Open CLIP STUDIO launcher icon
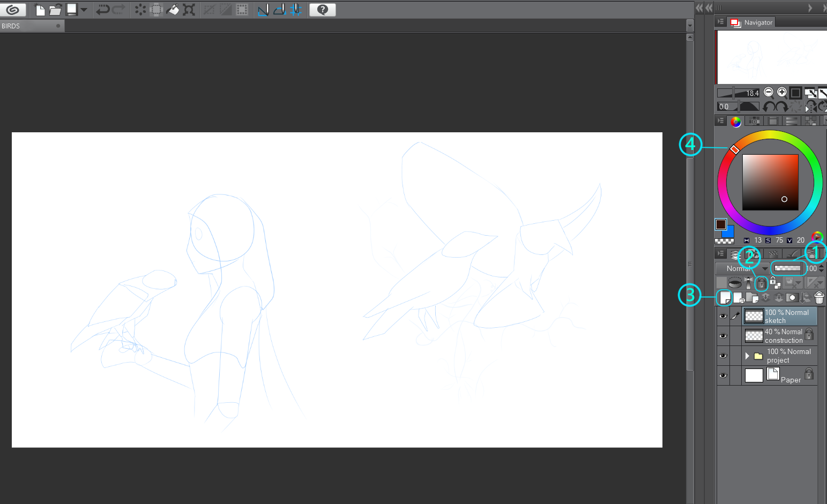Image resolution: width=827 pixels, height=504 pixels. (12, 10)
